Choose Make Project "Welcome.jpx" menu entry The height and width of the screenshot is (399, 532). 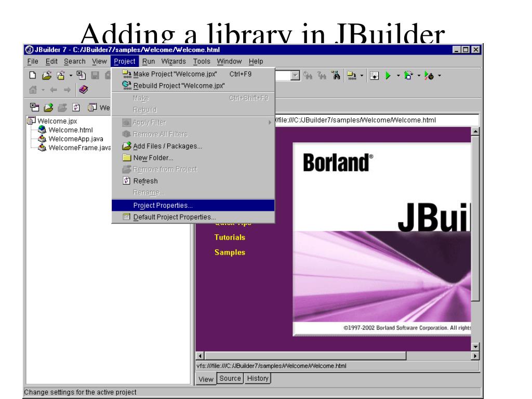pos(193,74)
